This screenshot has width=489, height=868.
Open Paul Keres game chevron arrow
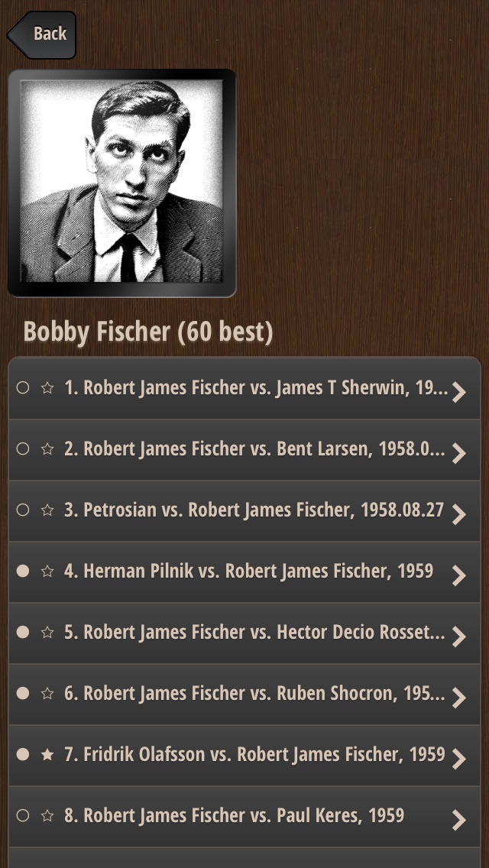tap(459, 820)
